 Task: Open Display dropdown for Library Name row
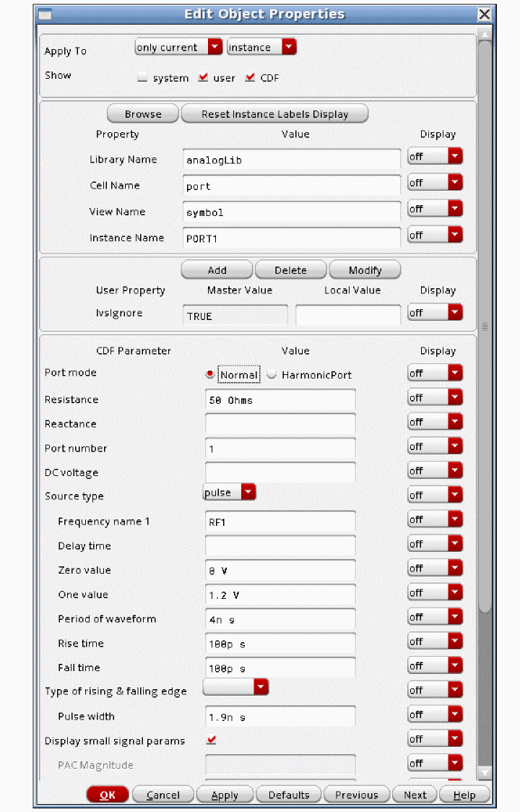tap(435, 157)
